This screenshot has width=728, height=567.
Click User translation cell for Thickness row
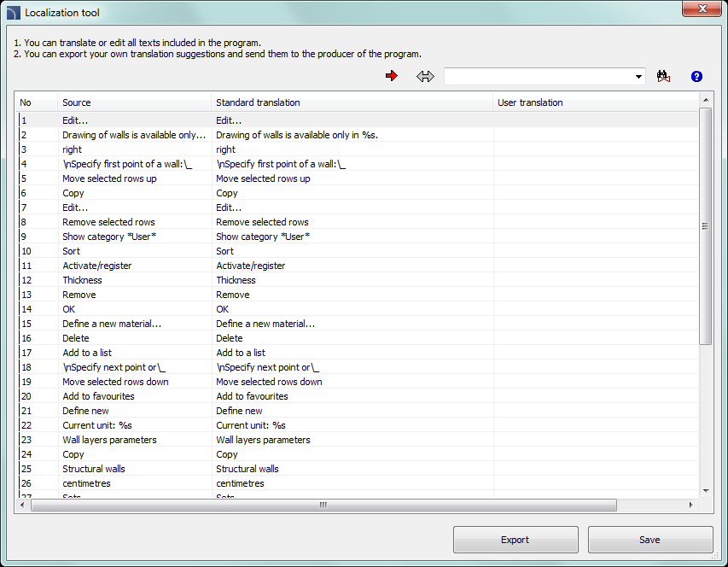pos(595,280)
